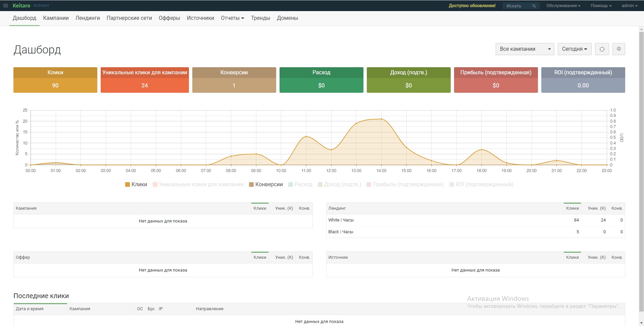Toggle Уникальные клики для кампании legend series
Image resolution: width=644 pixels, height=326 pixels.
[x=198, y=185]
